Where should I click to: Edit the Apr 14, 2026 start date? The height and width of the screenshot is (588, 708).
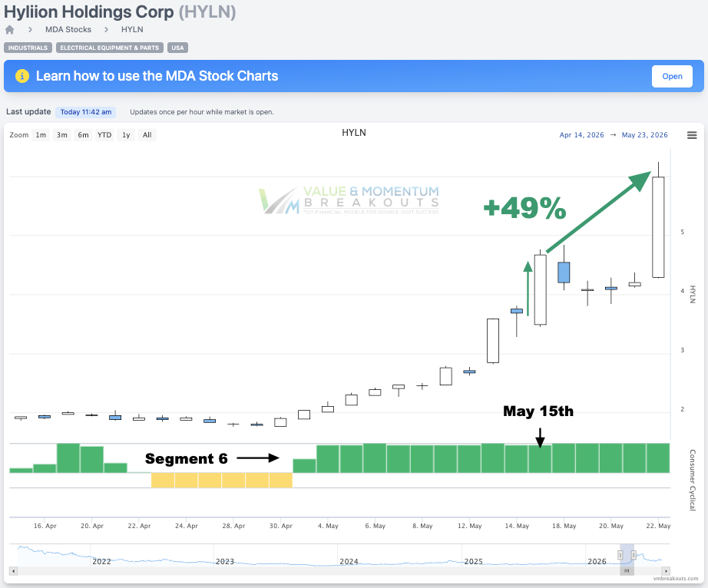click(581, 135)
